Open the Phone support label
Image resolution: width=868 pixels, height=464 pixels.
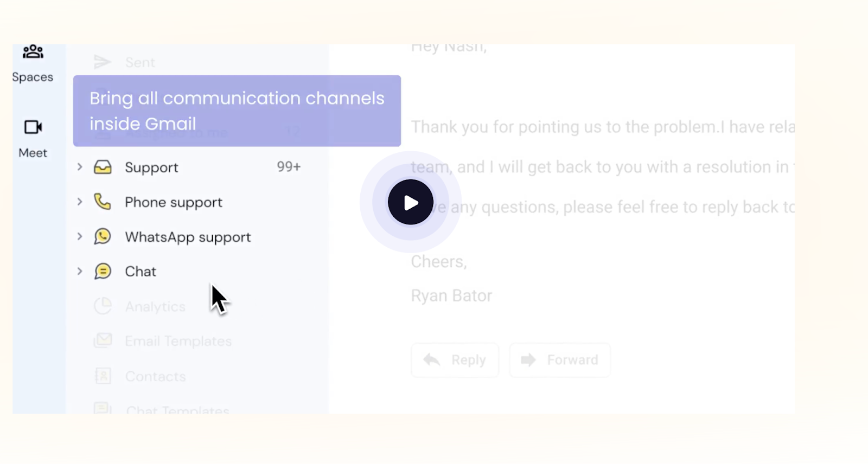point(174,202)
